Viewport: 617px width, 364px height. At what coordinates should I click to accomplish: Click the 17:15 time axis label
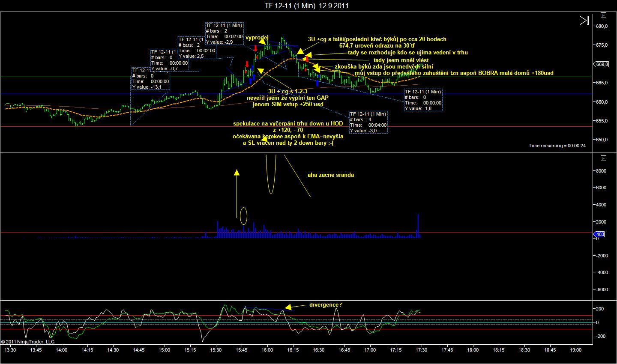[x=396, y=349]
